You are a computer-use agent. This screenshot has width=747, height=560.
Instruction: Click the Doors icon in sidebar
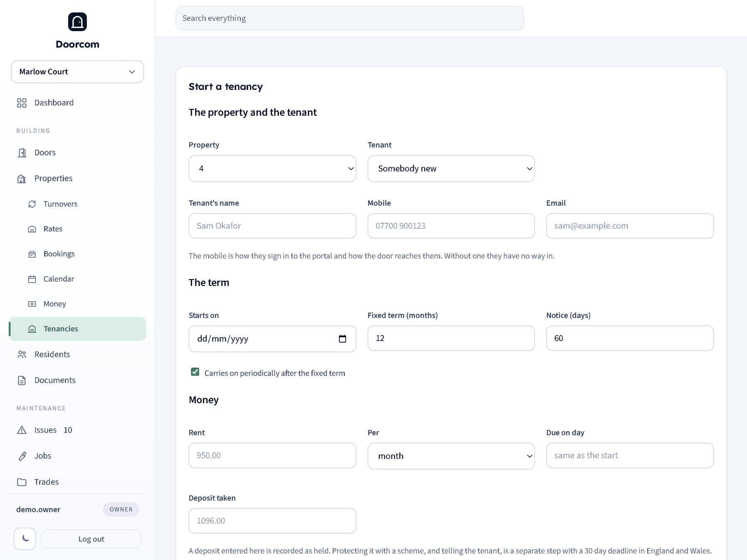point(22,153)
